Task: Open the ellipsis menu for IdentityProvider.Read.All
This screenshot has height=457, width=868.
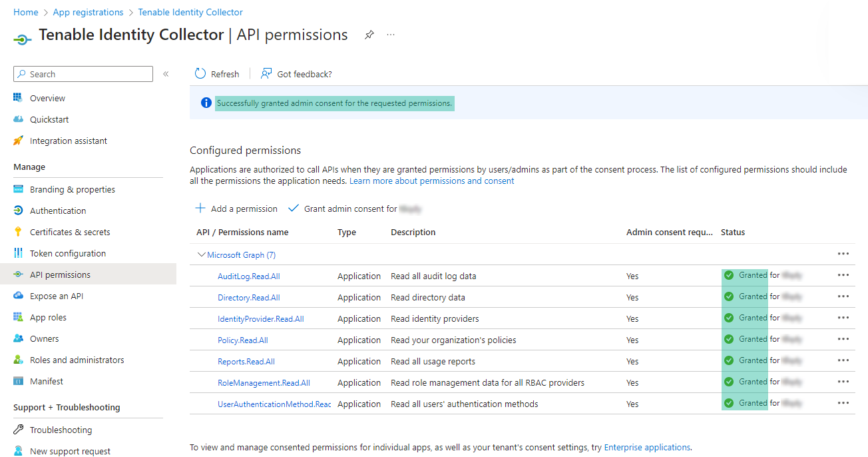Action: pos(843,318)
